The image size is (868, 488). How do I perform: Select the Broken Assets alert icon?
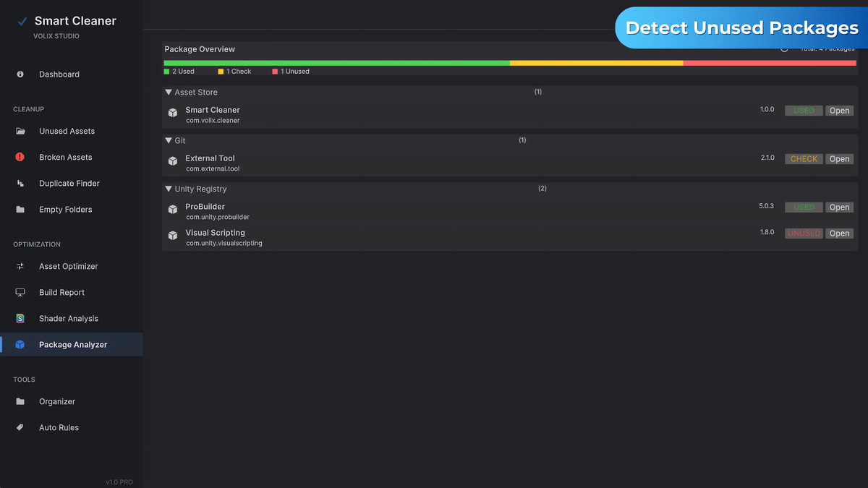22,157
